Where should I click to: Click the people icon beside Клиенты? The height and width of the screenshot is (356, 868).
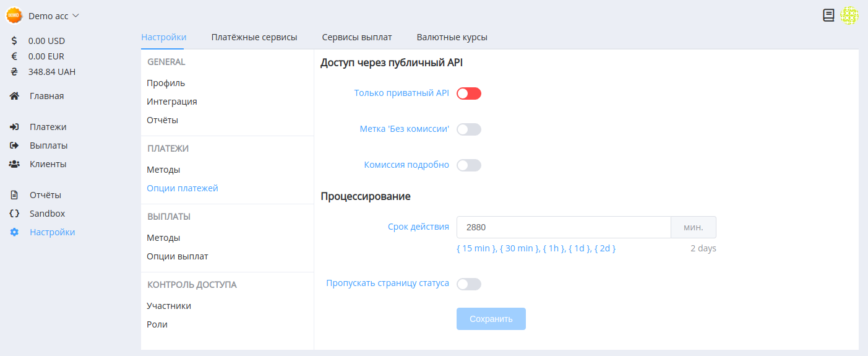14,164
